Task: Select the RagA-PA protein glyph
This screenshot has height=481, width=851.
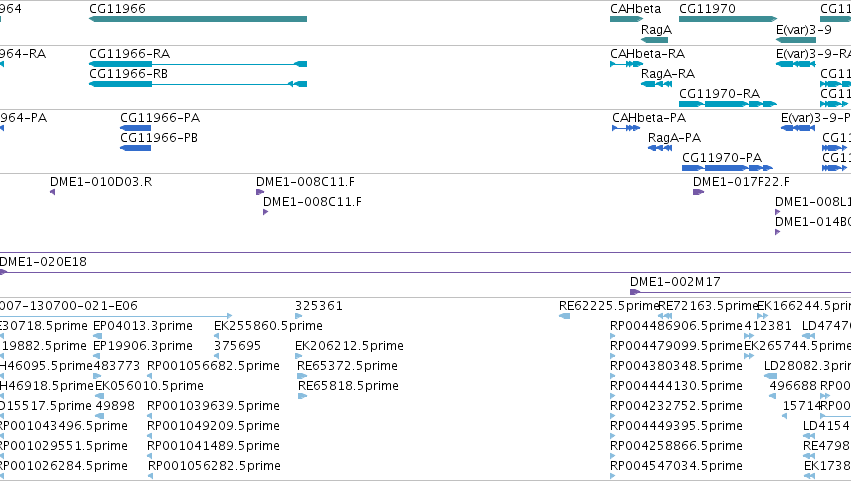Action: coord(660,148)
